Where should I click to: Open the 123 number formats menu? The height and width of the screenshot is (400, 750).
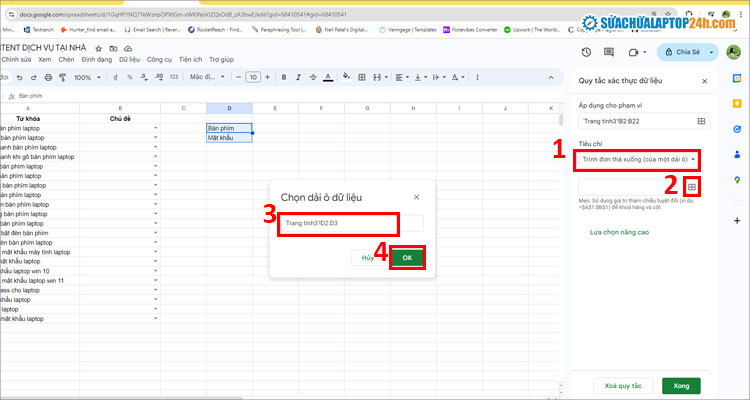174,77
